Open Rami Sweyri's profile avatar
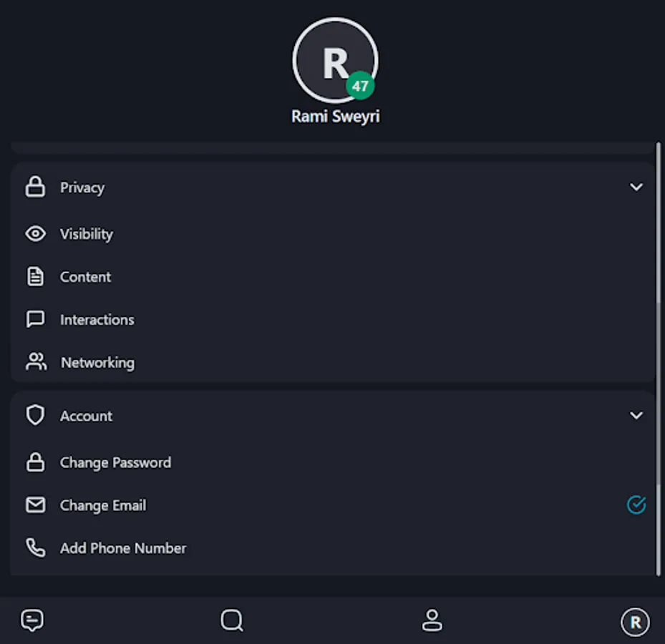Image resolution: width=665 pixels, height=644 pixels. point(335,60)
